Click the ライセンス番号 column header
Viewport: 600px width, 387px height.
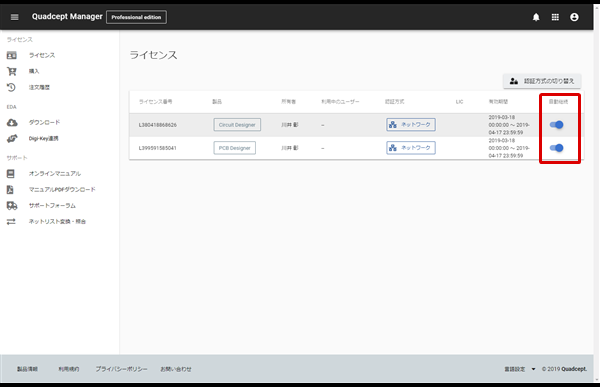point(155,102)
